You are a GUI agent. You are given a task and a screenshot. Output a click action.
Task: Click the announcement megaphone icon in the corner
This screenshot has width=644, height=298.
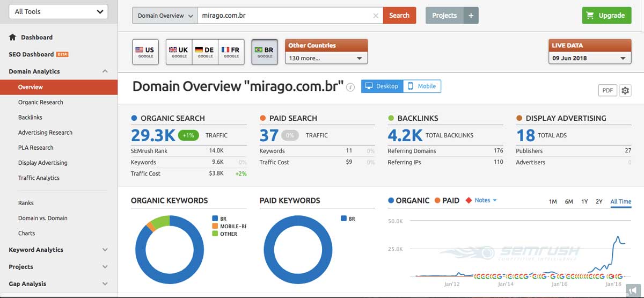pos(632,290)
